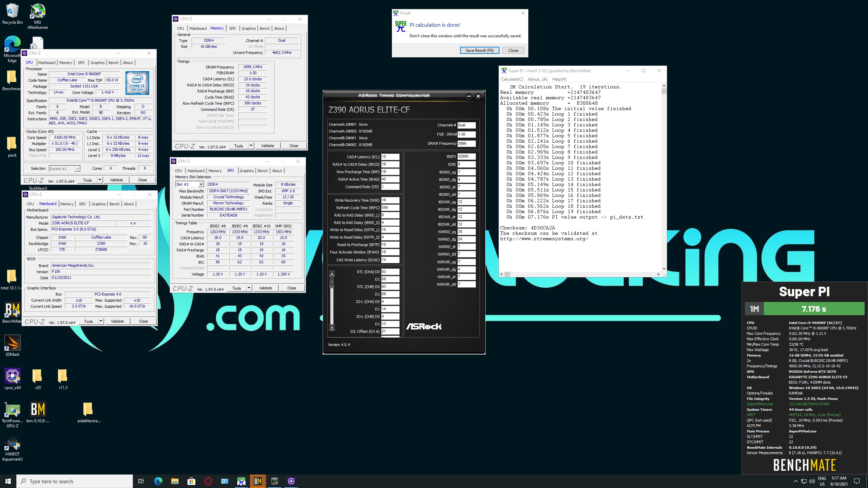Click Validate in CPU-Z Mainboard window
Viewport: 868px width, 488px height.
point(117,321)
